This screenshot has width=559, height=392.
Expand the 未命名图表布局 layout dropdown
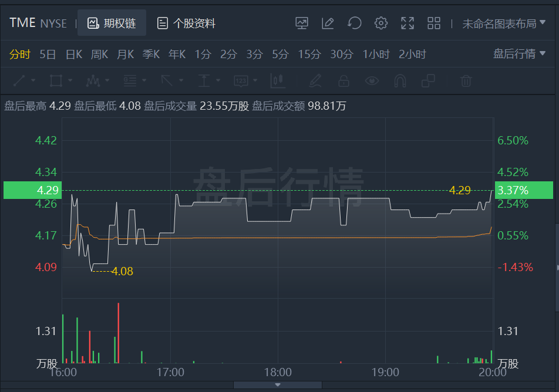[x=504, y=23]
